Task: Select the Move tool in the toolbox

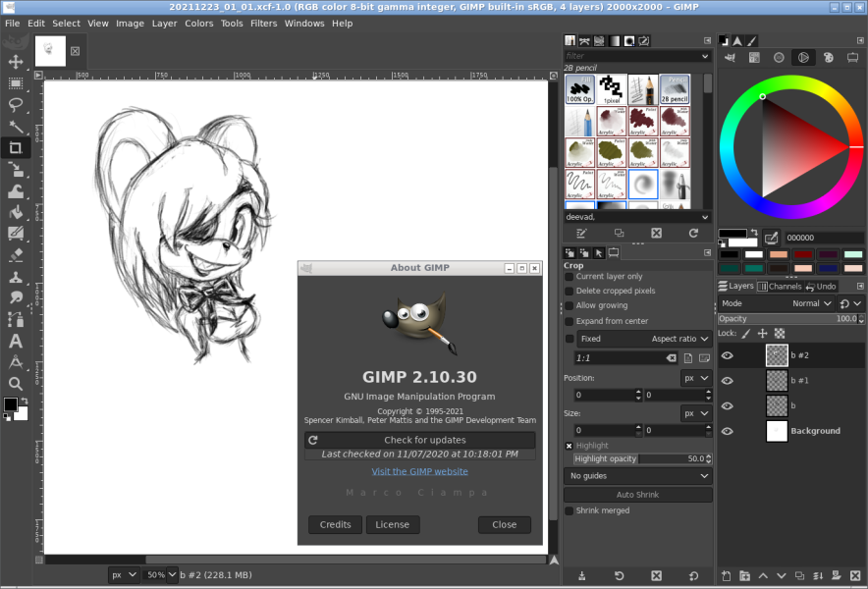Action: [x=16, y=62]
